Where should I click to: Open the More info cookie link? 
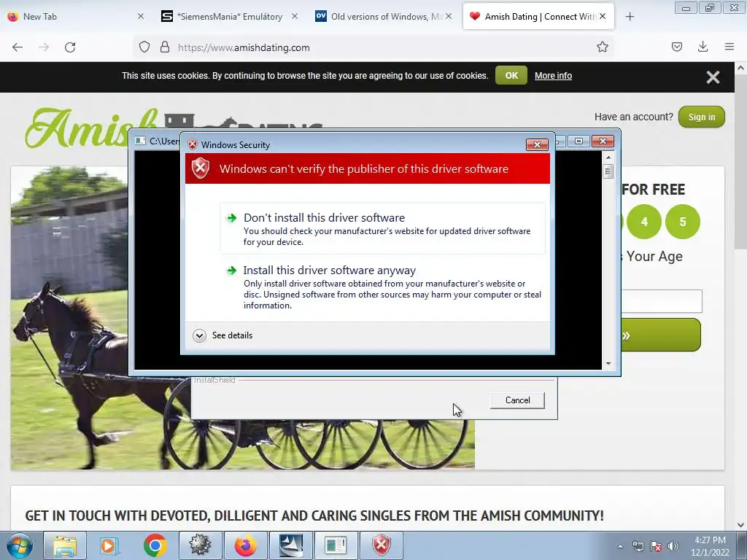click(553, 76)
